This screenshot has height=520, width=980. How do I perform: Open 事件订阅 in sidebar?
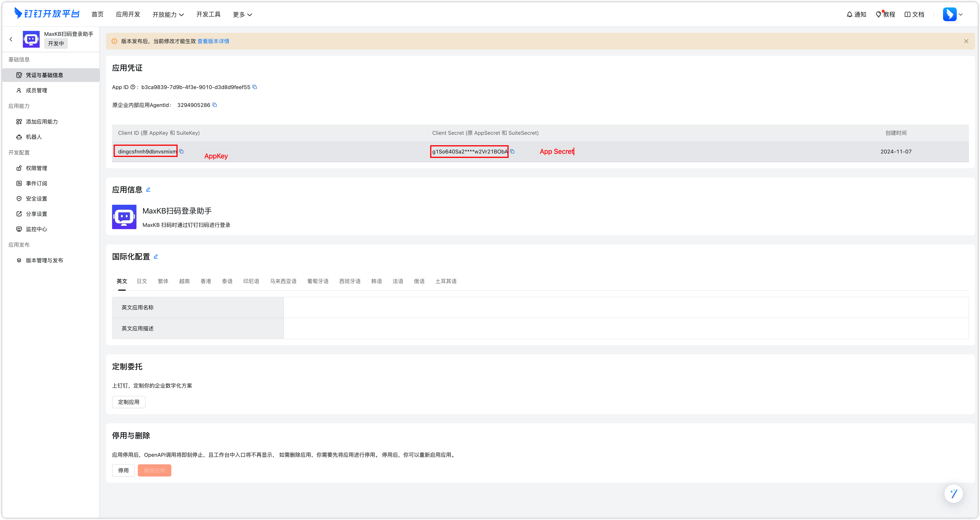click(x=51, y=183)
